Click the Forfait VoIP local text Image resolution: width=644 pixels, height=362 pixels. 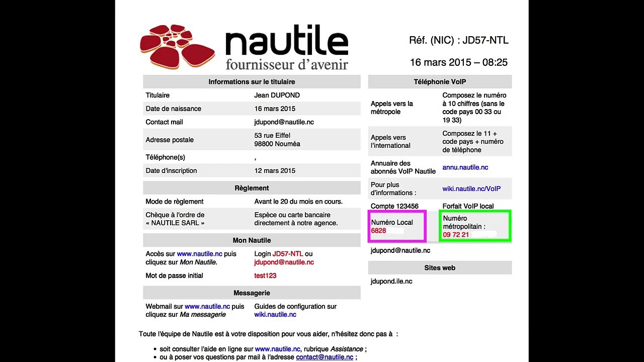(x=468, y=206)
